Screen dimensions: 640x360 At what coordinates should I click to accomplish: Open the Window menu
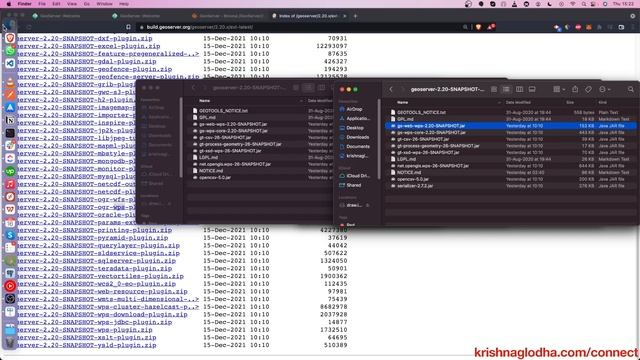(104, 4)
